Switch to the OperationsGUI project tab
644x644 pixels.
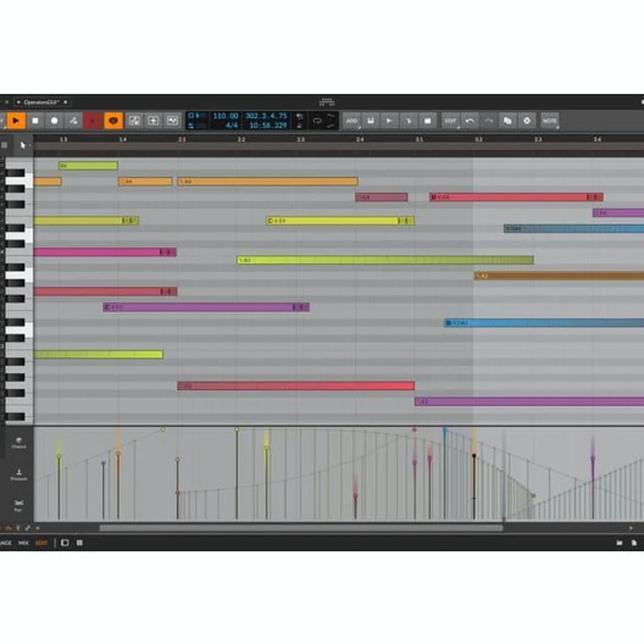[x=41, y=102]
